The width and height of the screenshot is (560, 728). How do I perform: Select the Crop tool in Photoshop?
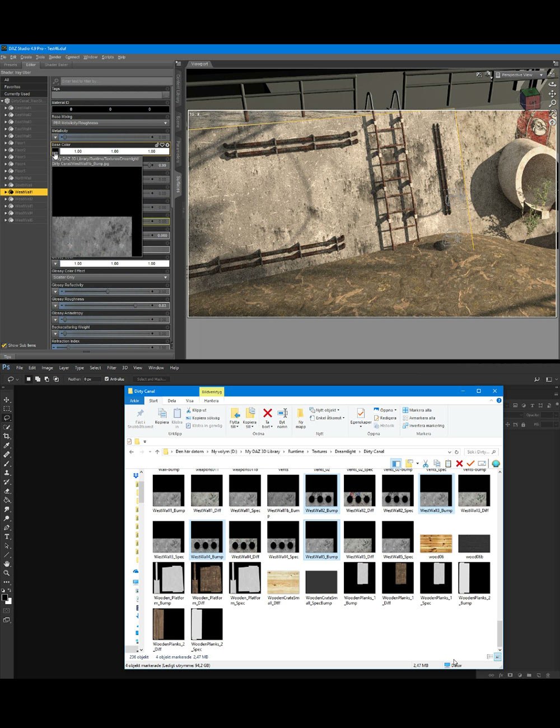(7, 436)
